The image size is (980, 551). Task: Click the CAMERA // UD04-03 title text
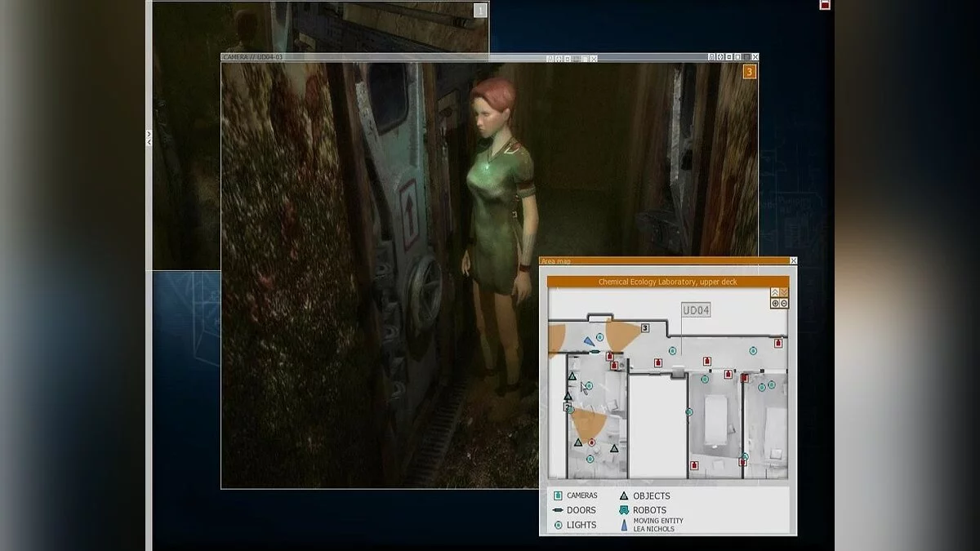[252, 57]
